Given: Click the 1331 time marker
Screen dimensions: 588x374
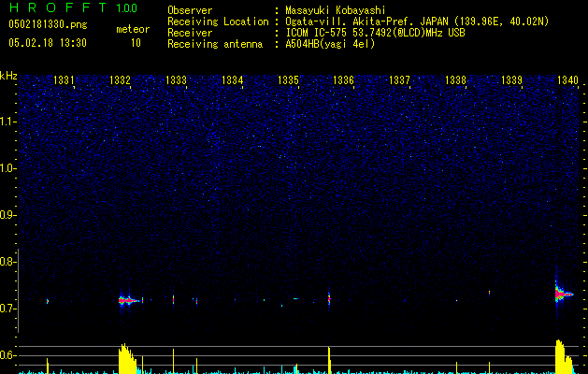Looking at the screenshot, I should point(64,80).
